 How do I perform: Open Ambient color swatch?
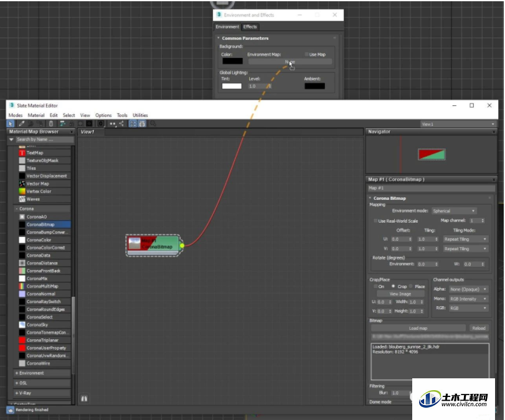[x=314, y=86]
